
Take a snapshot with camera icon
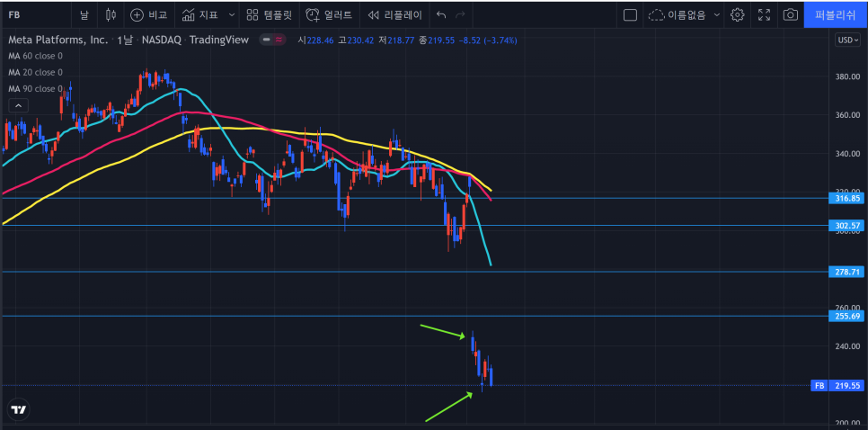pos(791,15)
